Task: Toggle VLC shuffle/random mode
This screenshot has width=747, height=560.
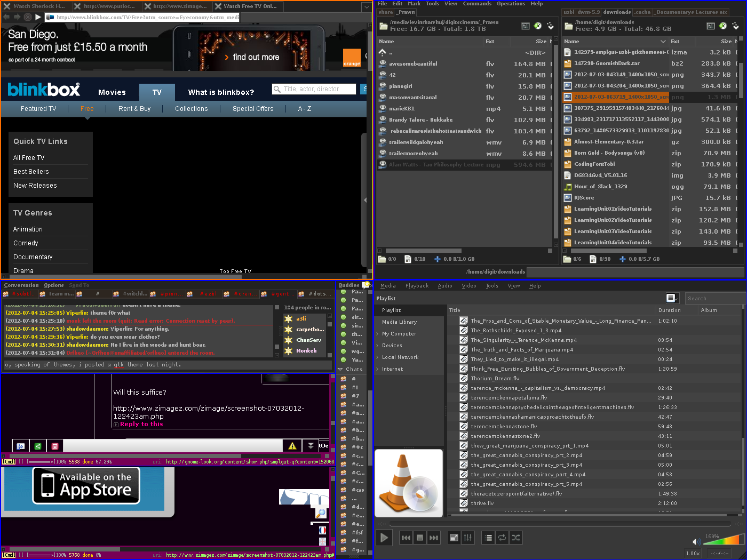Action: [516, 538]
